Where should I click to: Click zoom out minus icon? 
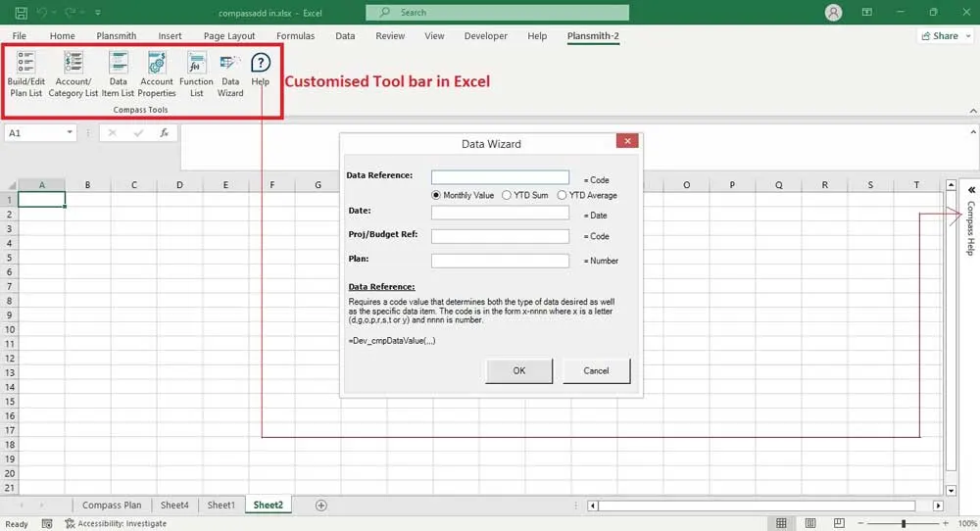click(860, 523)
